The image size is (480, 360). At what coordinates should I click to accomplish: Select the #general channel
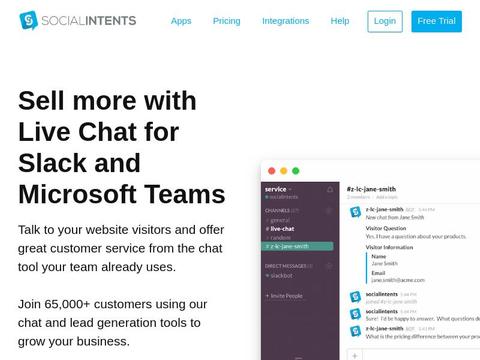[278, 220]
